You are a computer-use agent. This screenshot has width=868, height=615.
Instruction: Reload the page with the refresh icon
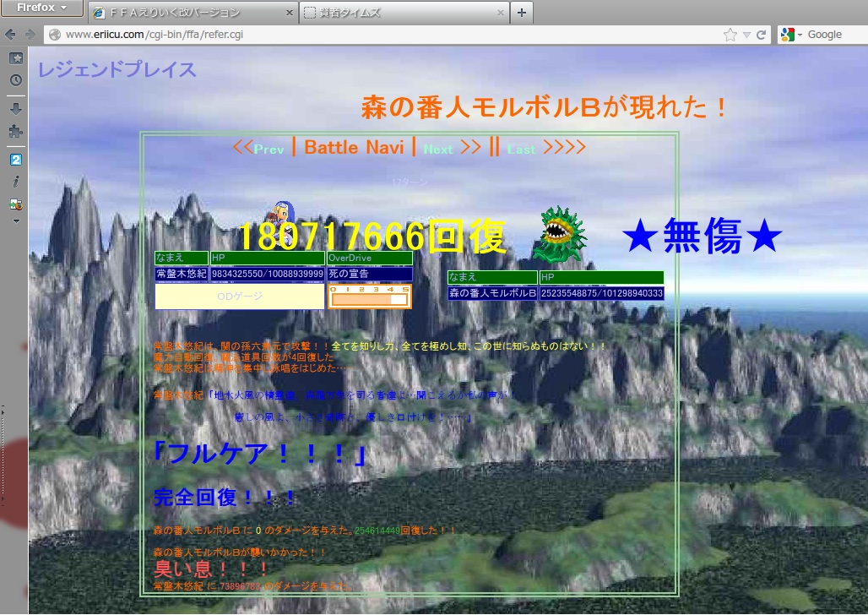(761, 35)
